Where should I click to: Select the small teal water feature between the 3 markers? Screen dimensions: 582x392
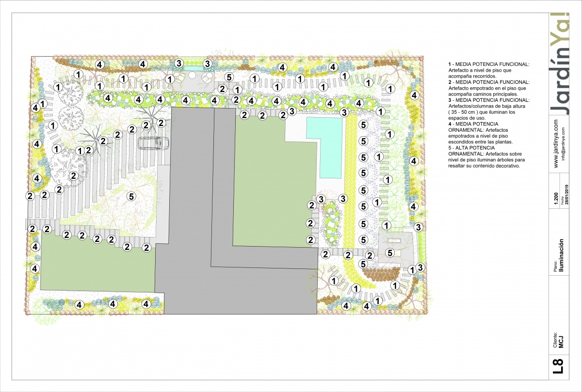(x=193, y=68)
